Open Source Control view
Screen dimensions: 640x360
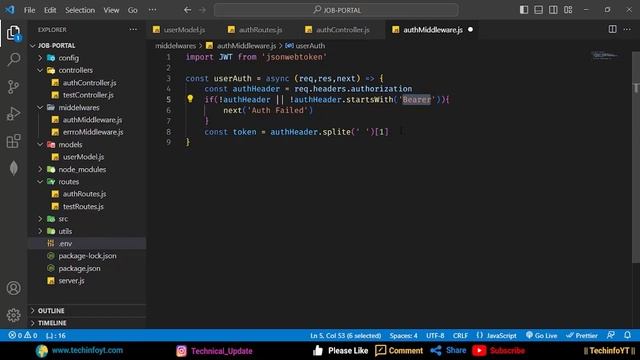13,87
